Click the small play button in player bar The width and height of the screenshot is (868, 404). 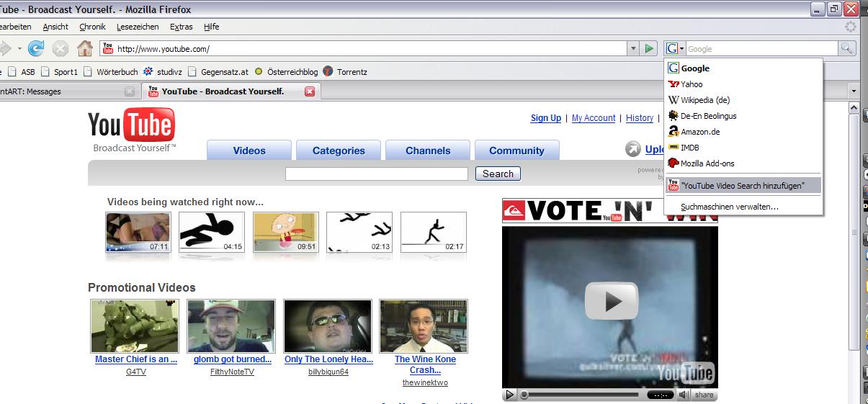(510, 395)
